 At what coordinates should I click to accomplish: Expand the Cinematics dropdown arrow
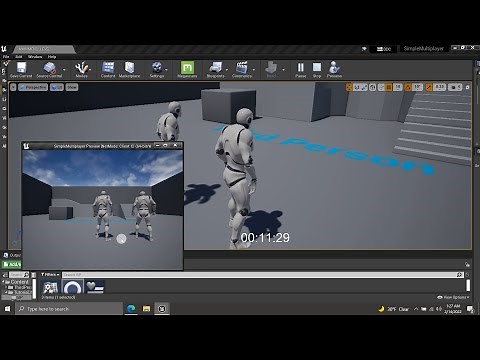254,70
